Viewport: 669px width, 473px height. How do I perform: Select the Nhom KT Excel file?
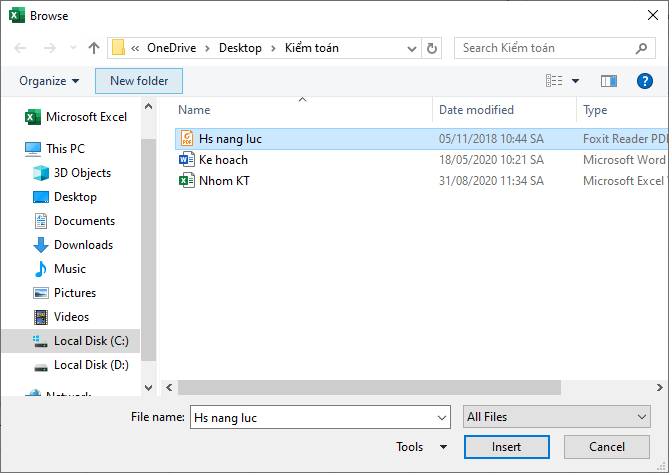422,181
